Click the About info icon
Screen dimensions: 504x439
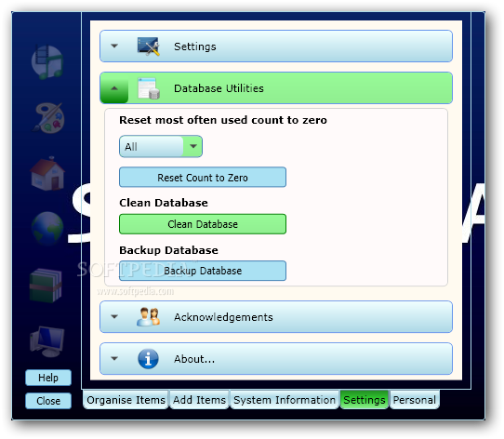(148, 359)
